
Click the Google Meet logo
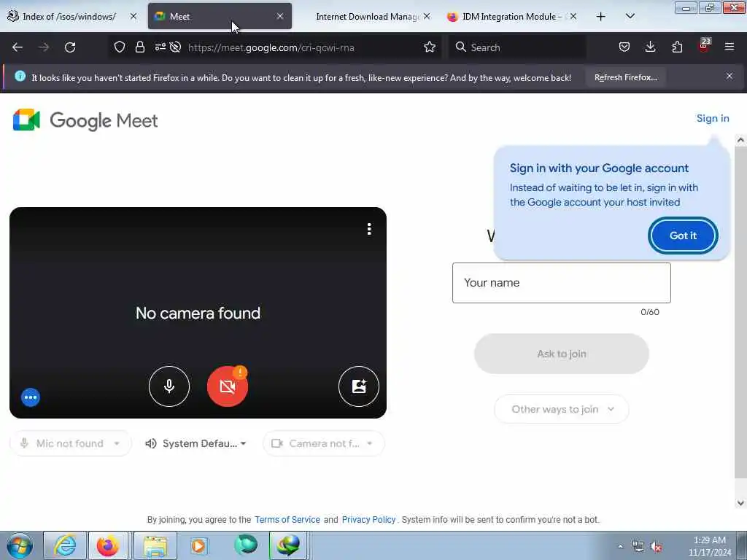pyautogui.click(x=85, y=120)
